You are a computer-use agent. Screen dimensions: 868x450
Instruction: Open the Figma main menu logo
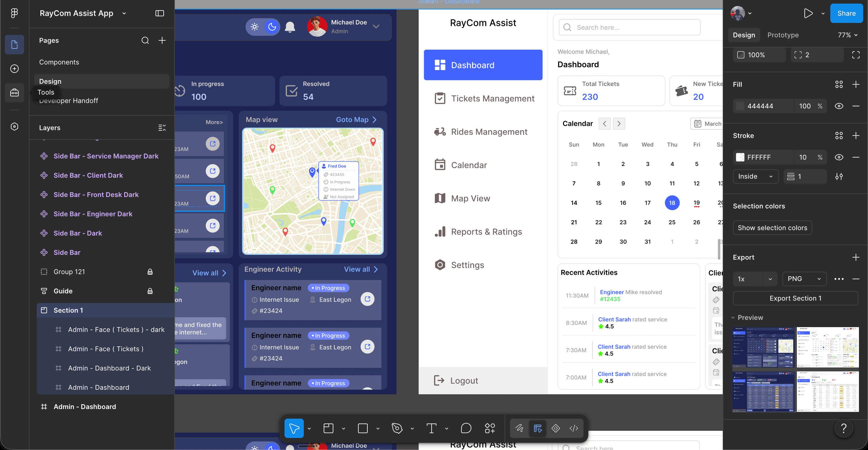(14, 13)
